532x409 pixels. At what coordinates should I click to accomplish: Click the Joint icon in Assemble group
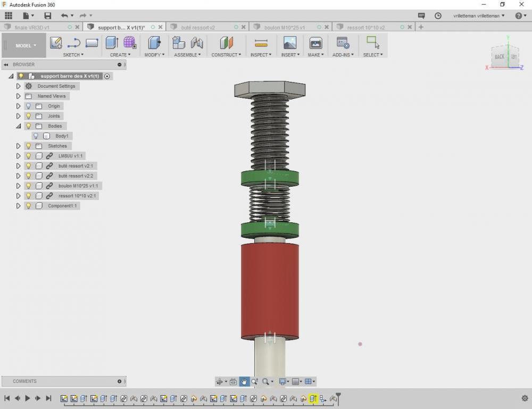pyautogui.click(x=197, y=43)
